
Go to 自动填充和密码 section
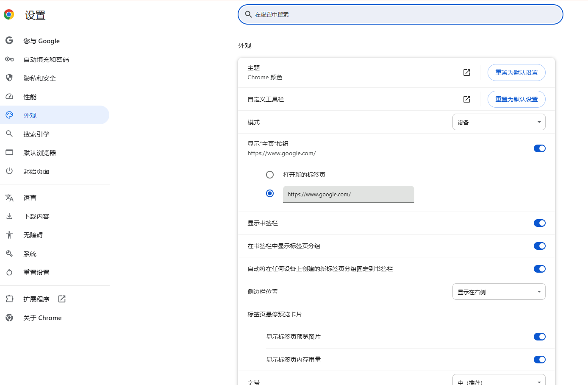click(55, 59)
